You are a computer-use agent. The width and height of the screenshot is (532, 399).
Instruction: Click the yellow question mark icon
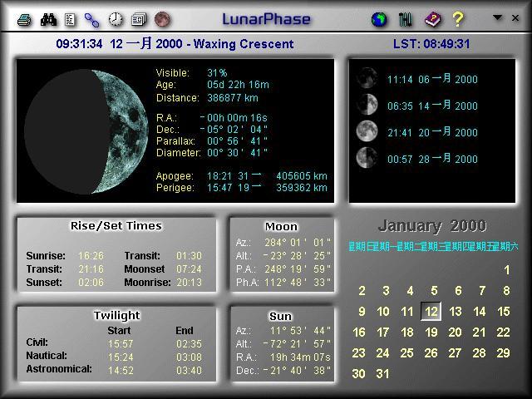pyautogui.click(x=458, y=19)
